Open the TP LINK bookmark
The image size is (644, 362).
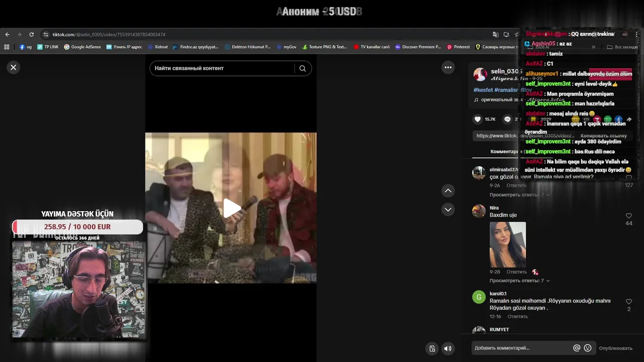[48, 47]
